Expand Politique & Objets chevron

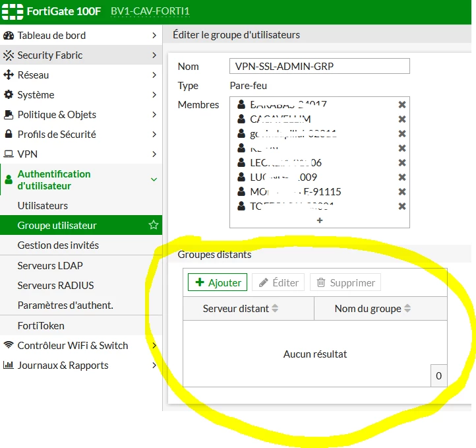pos(154,115)
